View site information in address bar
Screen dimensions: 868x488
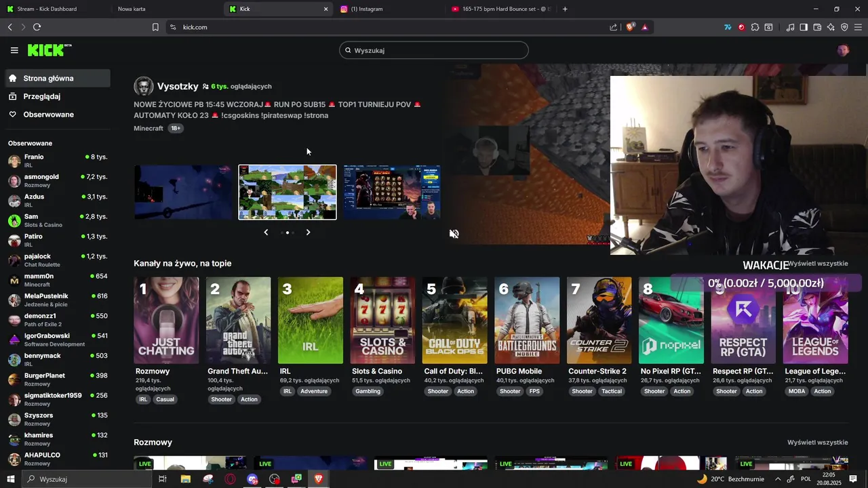tap(173, 27)
